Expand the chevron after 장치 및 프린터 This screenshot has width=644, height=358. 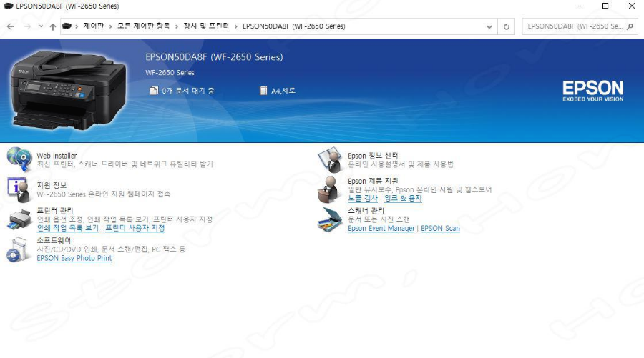tap(235, 26)
